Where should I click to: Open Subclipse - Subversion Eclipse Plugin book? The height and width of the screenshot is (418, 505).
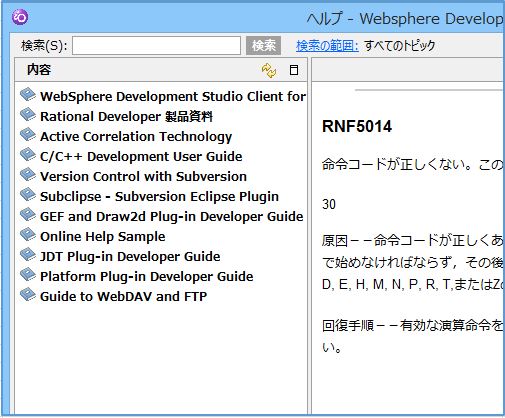click(159, 197)
